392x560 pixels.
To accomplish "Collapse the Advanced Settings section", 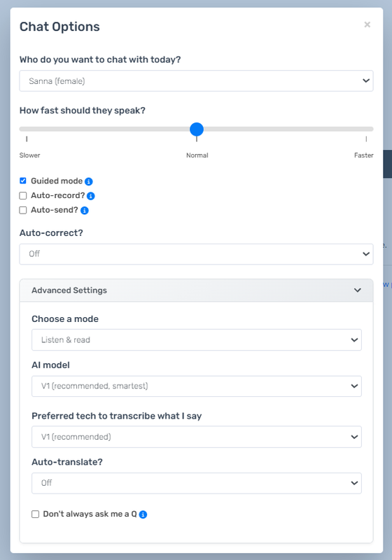I will (x=197, y=290).
